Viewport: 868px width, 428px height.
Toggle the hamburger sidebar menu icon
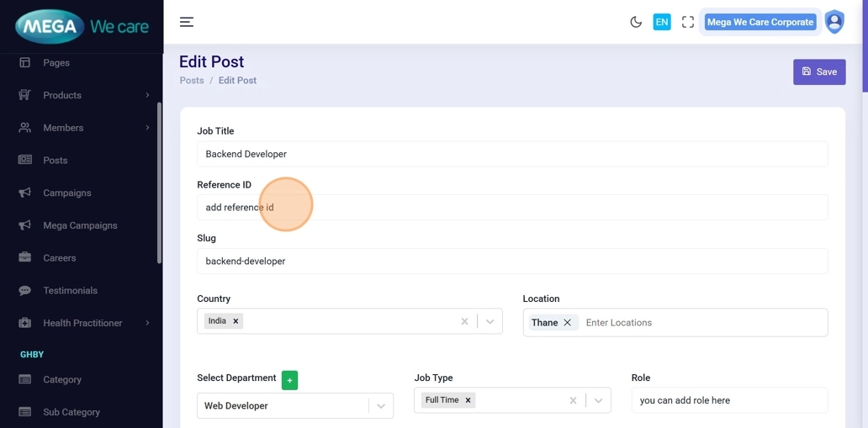click(187, 22)
